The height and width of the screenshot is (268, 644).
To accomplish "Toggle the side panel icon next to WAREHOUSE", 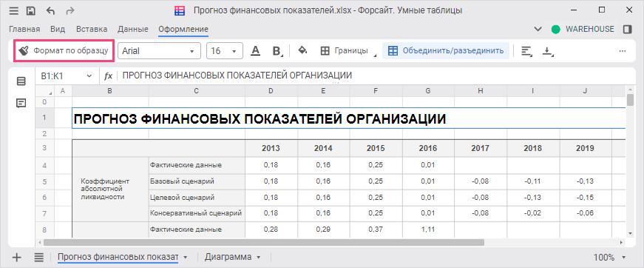I will click(x=627, y=29).
